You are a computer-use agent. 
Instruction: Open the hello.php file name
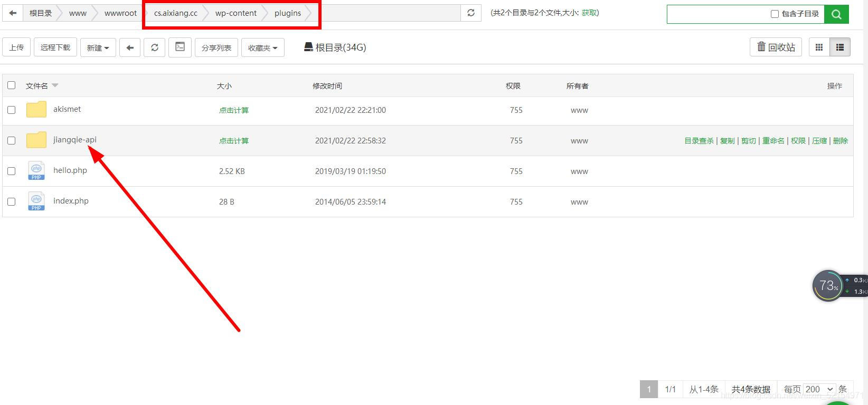tap(70, 170)
